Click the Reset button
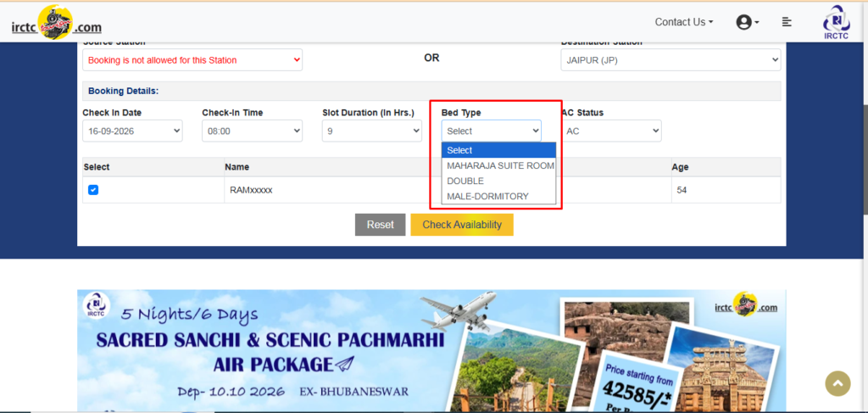Image resolution: width=868 pixels, height=413 pixels. coord(381,225)
